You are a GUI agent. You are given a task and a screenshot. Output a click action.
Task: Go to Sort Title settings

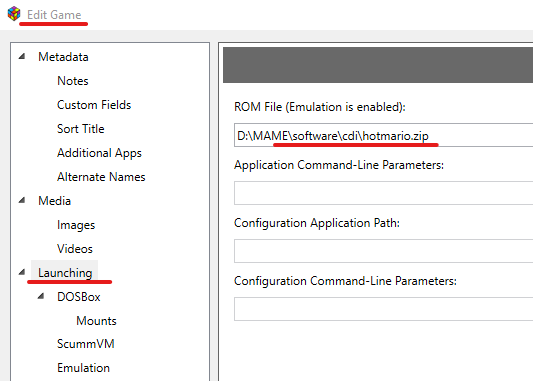pos(81,129)
